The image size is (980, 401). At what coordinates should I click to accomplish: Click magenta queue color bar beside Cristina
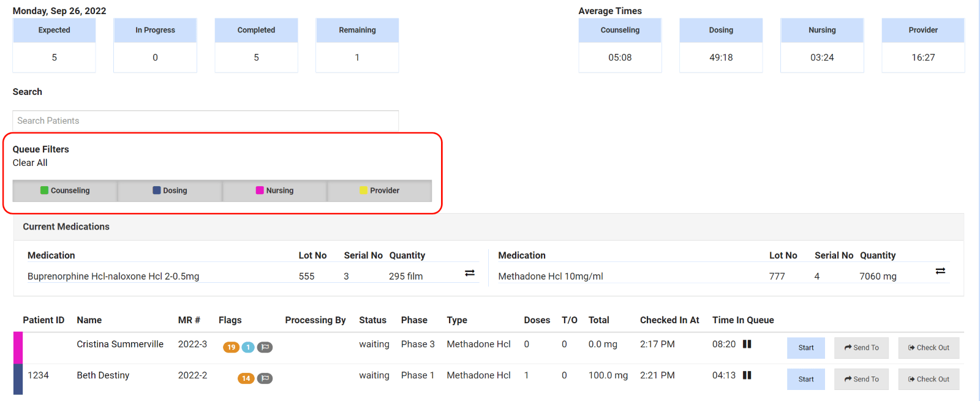tap(18, 348)
